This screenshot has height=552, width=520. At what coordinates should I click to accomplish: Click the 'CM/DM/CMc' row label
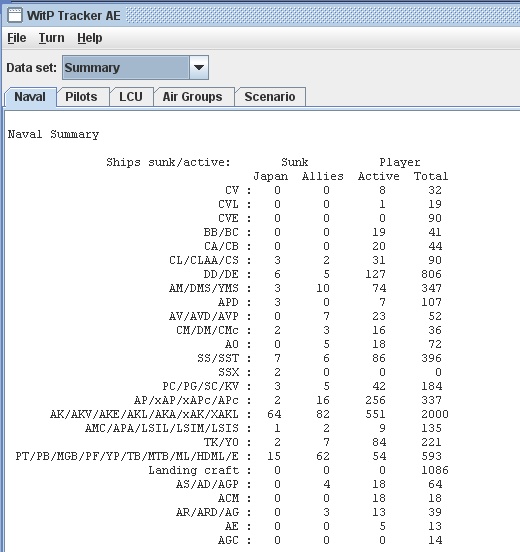pyautogui.click(x=208, y=330)
